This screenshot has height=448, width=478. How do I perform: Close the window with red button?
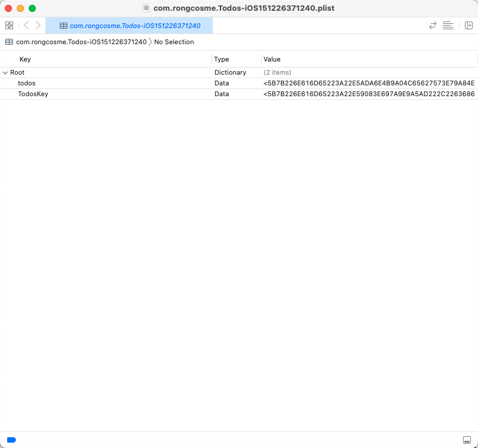8,8
